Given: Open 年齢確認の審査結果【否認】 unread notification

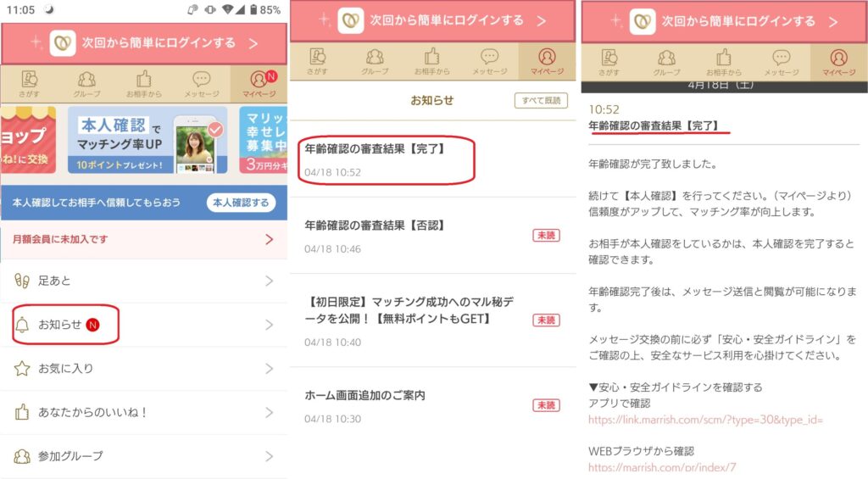Looking at the screenshot, I should tap(433, 236).
